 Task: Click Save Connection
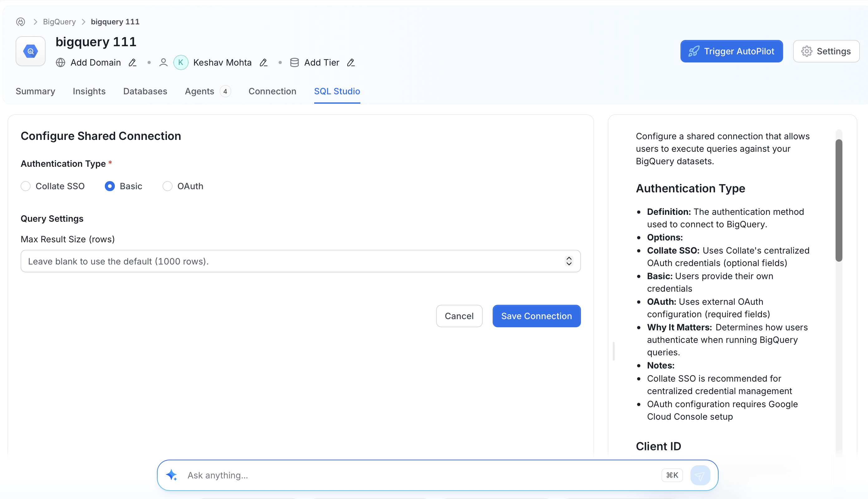(x=537, y=316)
